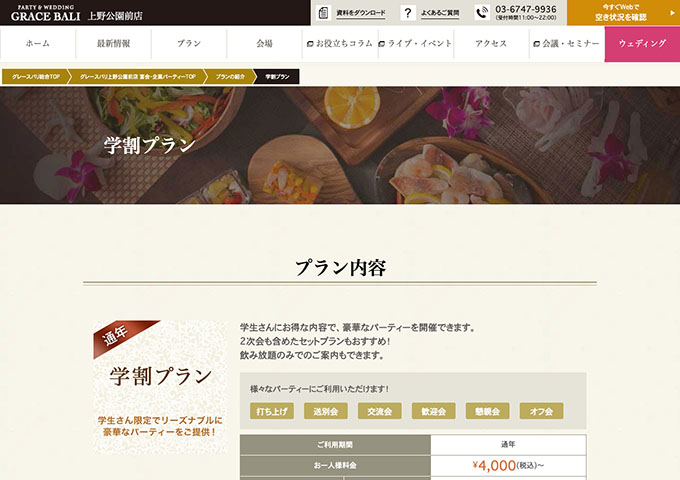
Task: Open the アクセス navigation item
Action: coord(491,43)
